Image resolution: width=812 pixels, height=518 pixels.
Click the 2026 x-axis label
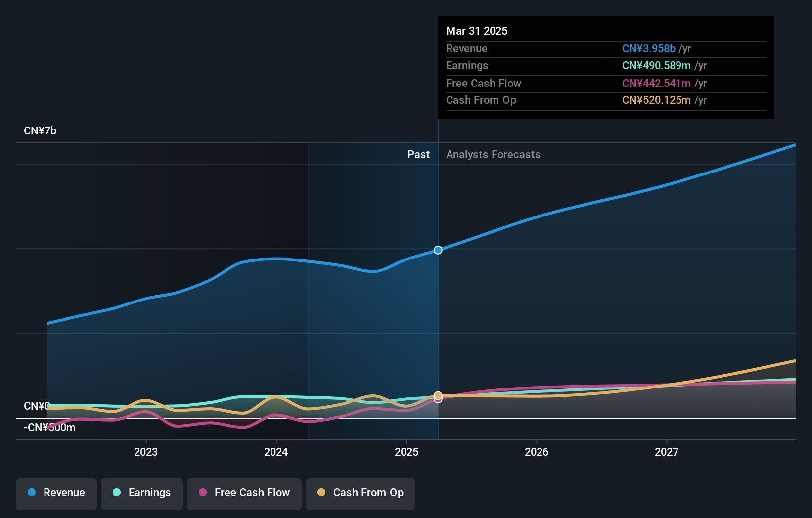(x=537, y=452)
